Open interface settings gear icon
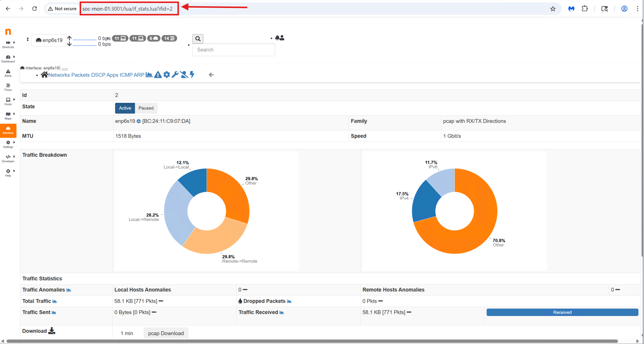644x344 pixels. [x=167, y=75]
